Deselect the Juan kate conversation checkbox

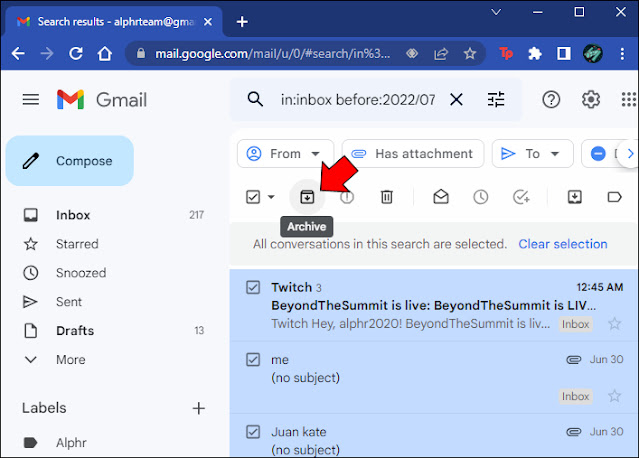[253, 432]
